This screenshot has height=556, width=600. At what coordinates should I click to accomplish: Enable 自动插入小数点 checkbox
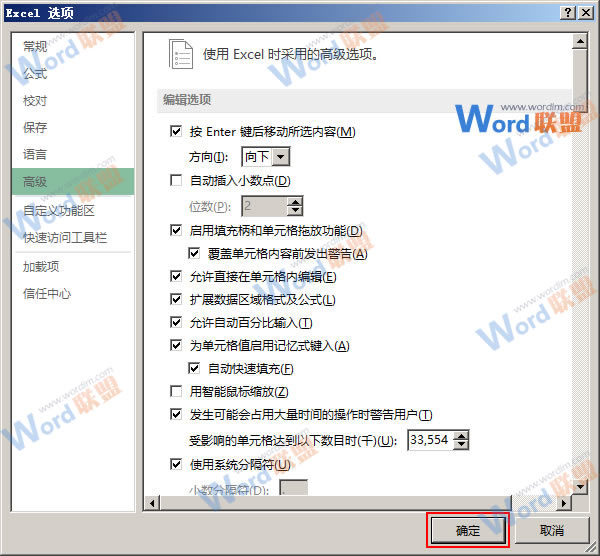click(176, 180)
